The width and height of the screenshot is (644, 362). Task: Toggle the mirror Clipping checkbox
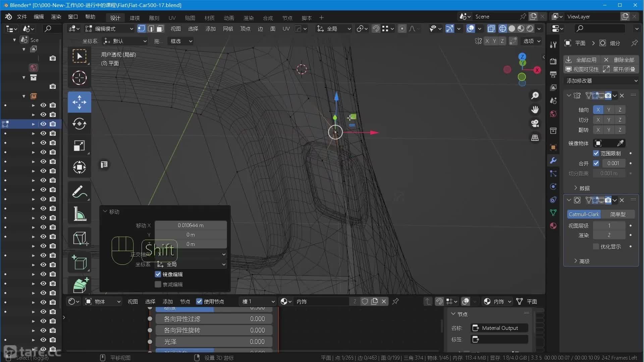click(596, 153)
